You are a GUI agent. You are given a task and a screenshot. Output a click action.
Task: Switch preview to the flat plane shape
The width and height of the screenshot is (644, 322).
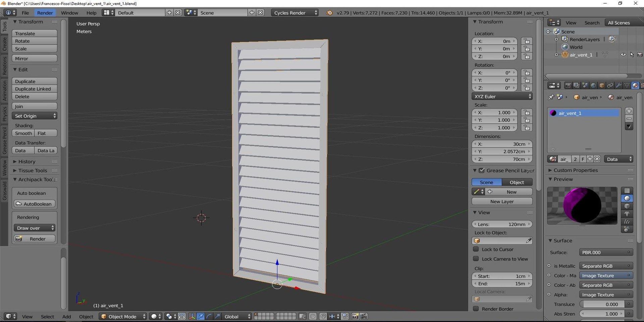pos(627,191)
